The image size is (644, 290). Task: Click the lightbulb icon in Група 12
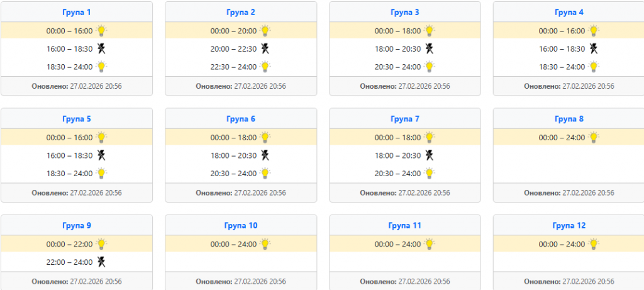(594, 244)
